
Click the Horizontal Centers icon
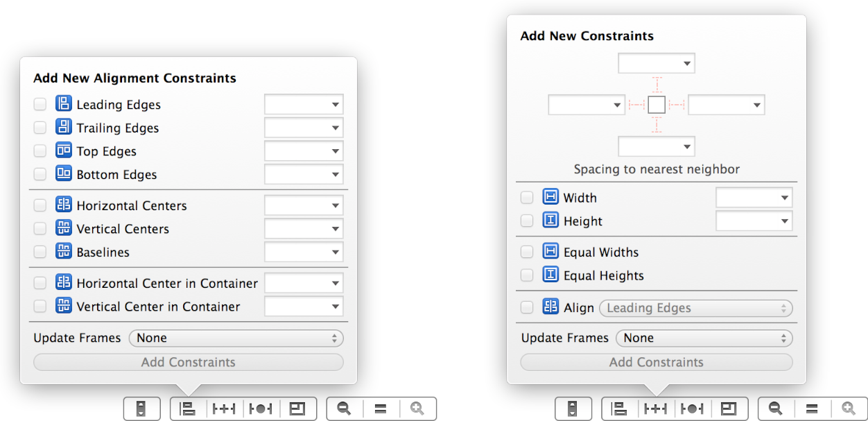coord(64,205)
